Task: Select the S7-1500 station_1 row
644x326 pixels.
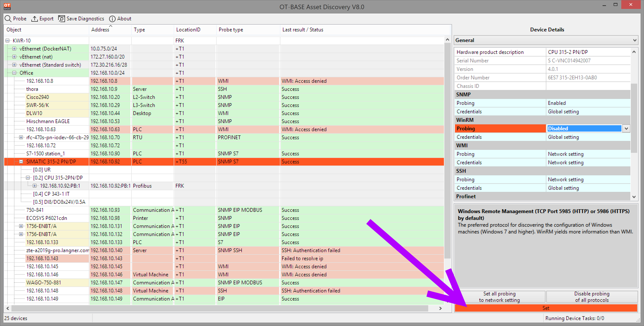Action: [224, 154]
